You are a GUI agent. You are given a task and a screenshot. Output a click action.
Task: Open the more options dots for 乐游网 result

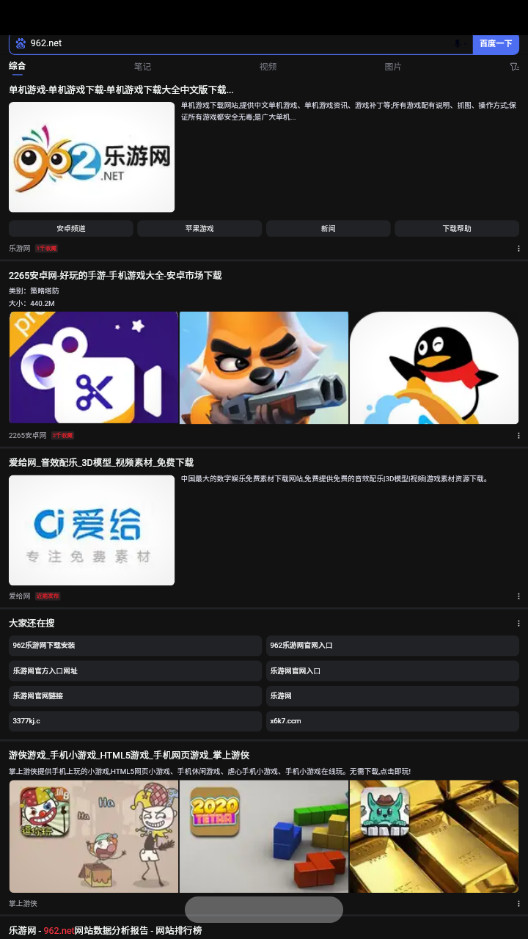[x=518, y=249]
